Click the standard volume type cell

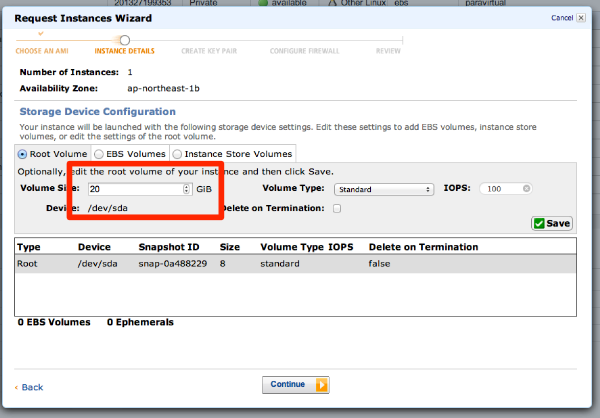click(280, 264)
